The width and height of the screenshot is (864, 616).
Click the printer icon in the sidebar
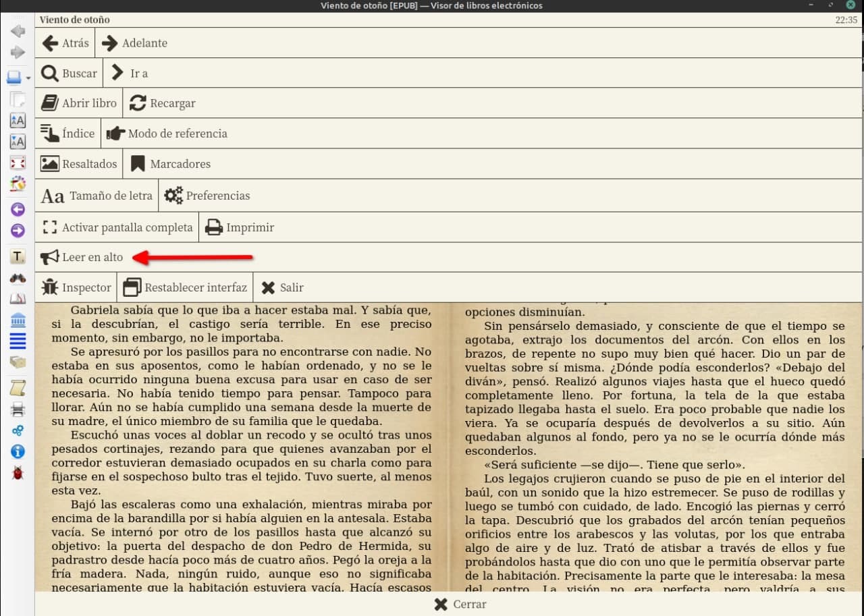coord(18,409)
